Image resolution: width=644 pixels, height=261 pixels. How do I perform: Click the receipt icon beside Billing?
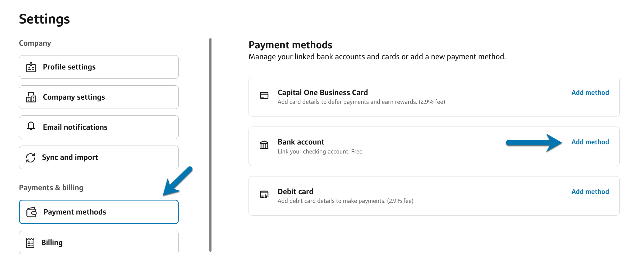[x=30, y=243]
